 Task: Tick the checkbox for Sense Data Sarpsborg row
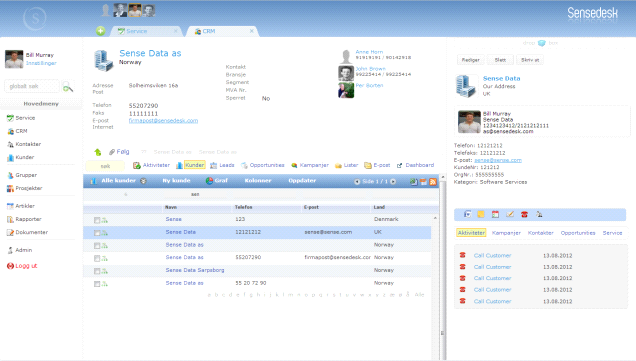click(x=97, y=271)
